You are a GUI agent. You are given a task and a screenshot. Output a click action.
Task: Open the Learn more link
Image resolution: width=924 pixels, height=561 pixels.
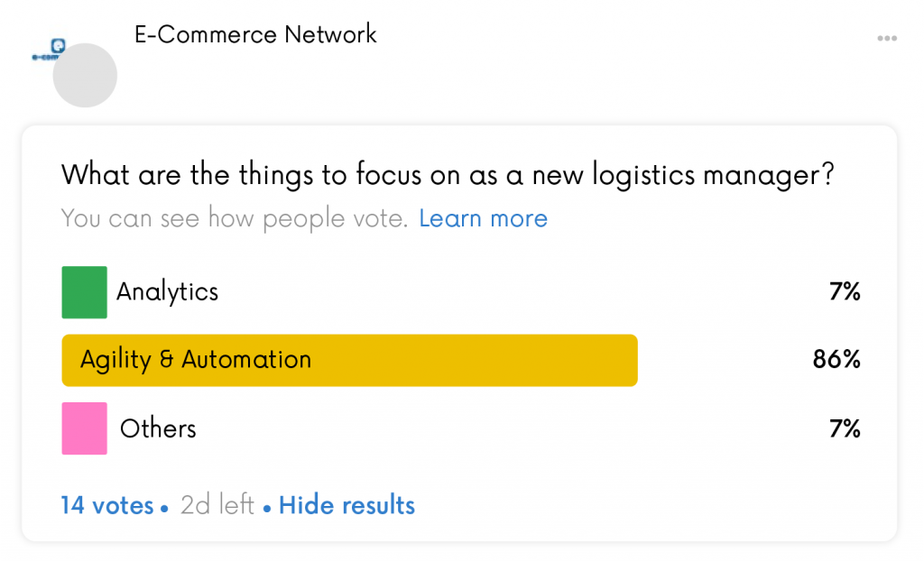click(x=484, y=218)
